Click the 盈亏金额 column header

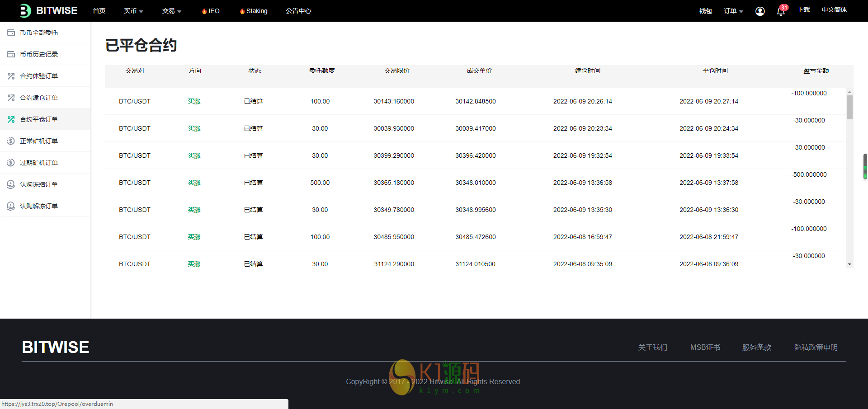[816, 71]
